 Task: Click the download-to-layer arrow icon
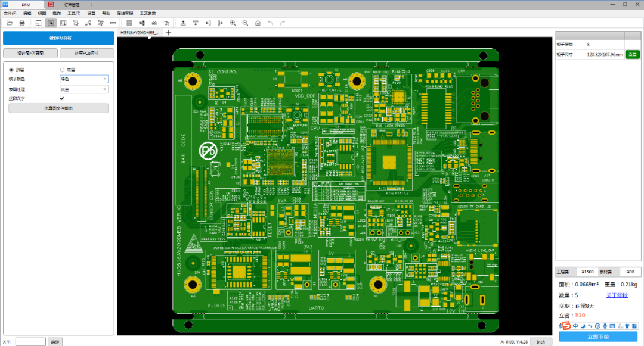tap(196, 23)
